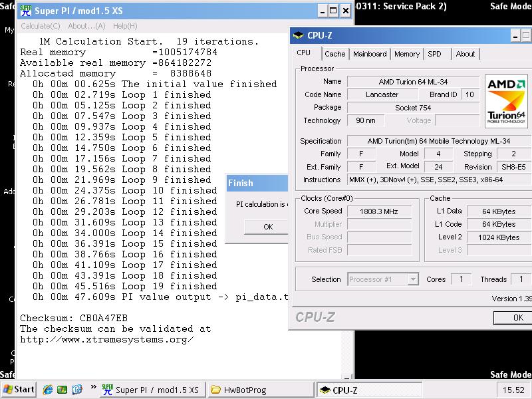Click the Allocated memory = 8388648 line

pyautogui.click(x=116, y=73)
